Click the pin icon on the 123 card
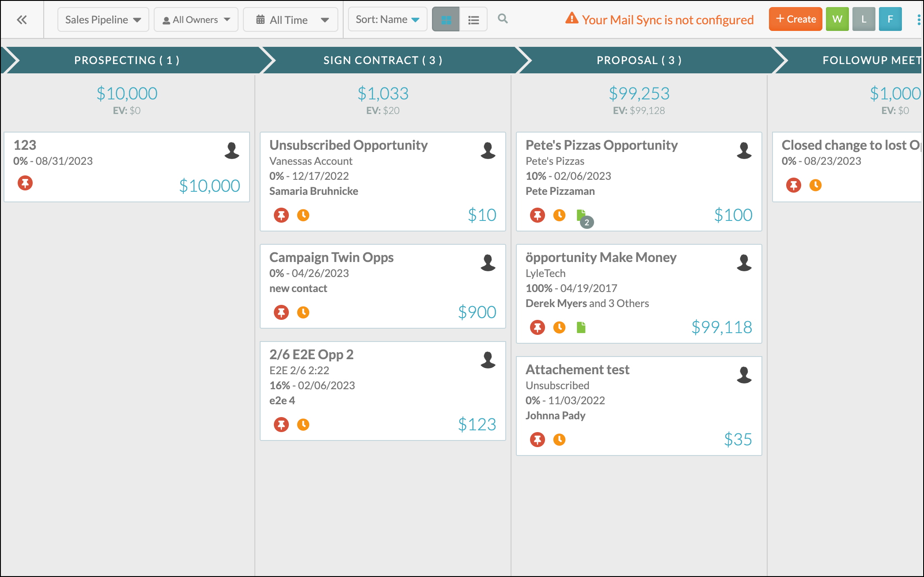924x577 pixels. pos(25,183)
